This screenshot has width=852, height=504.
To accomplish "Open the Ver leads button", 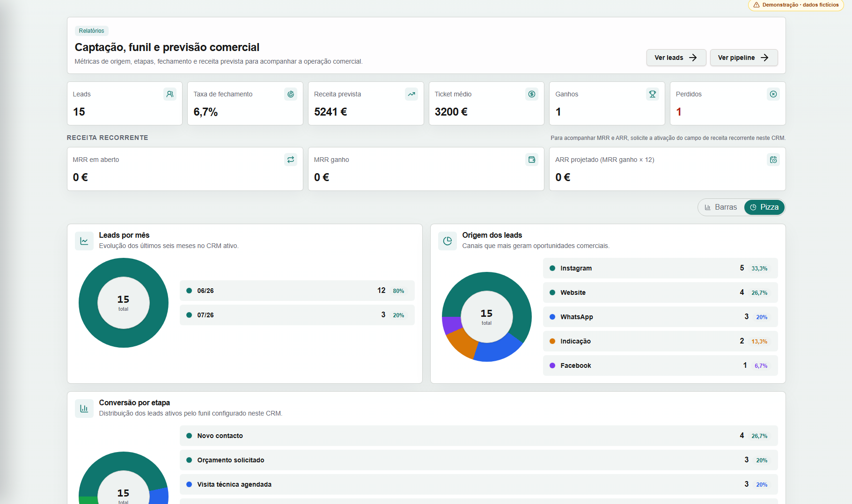I will (x=676, y=58).
